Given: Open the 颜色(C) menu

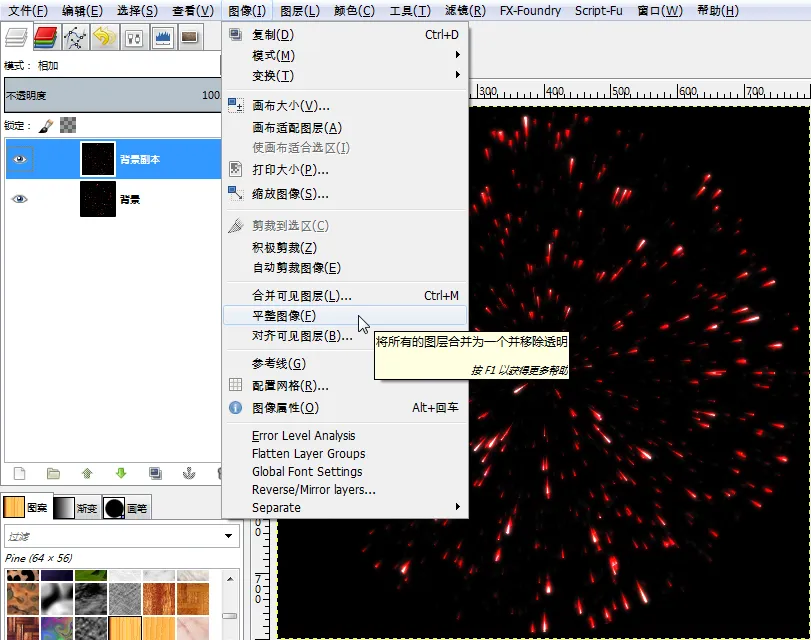Looking at the screenshot, I should (354, 10).
